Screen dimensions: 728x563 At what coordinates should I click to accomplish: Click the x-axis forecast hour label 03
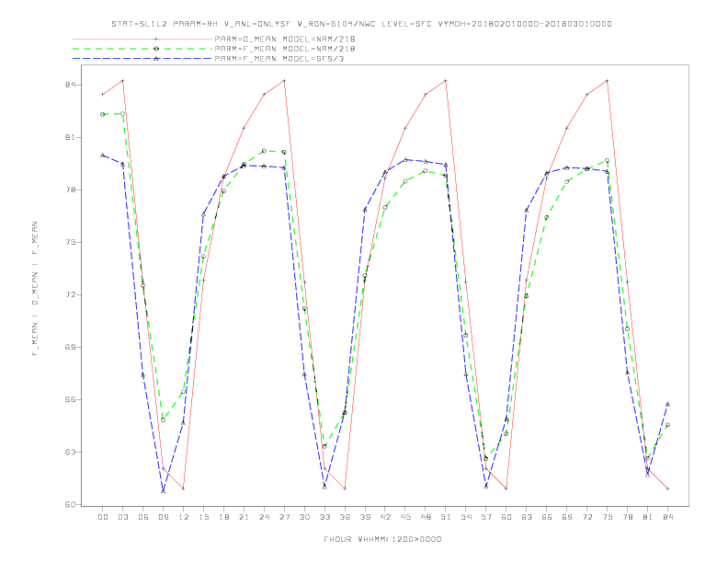tap(122, 517)
